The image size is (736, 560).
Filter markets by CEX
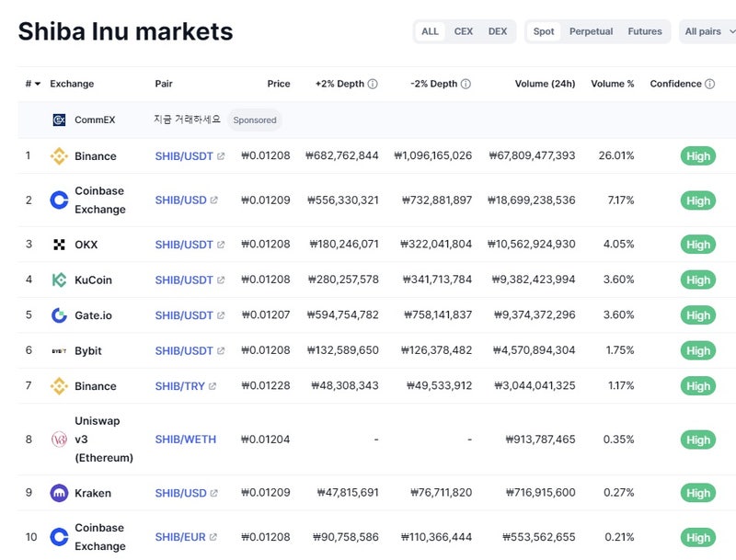pyautogui.click(x=464, y=31)
